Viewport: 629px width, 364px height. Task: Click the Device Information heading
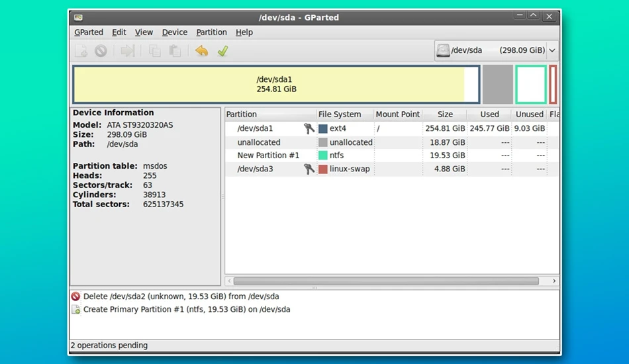(113, 113)
